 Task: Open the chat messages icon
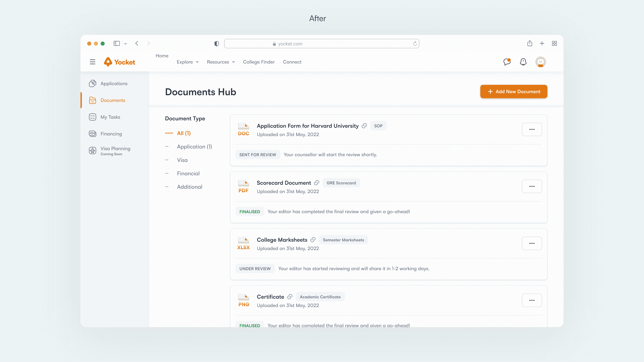[507, 62]
